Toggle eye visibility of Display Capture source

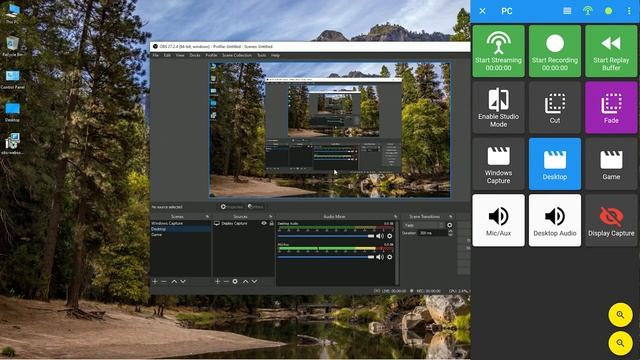coord(264,223)
